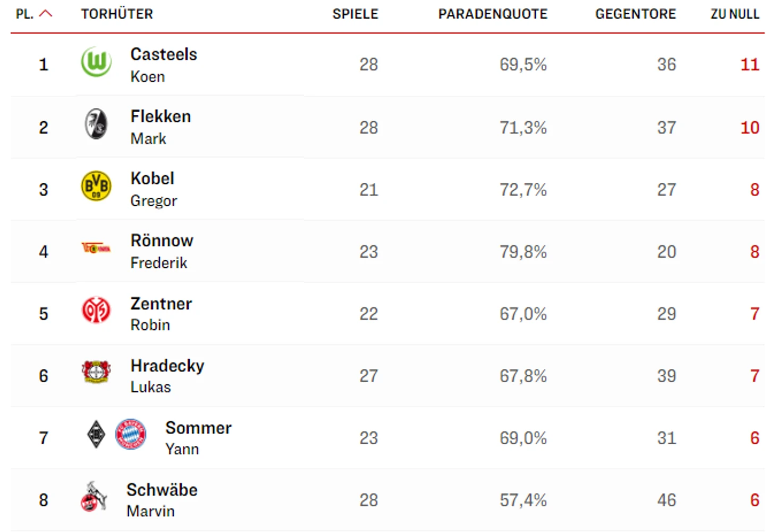Click Schwäbe's 57,4% save rate value
Screen dimensions: 776x532
point(523,500)
